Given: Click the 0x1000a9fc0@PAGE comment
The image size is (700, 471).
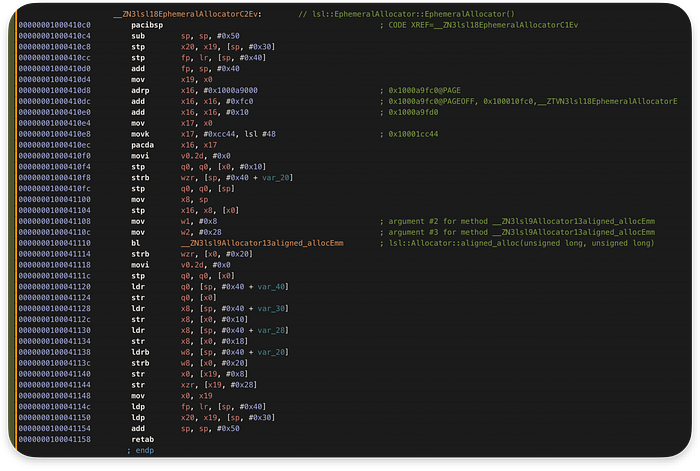Looking at the screenshot, I should (425, 90).
